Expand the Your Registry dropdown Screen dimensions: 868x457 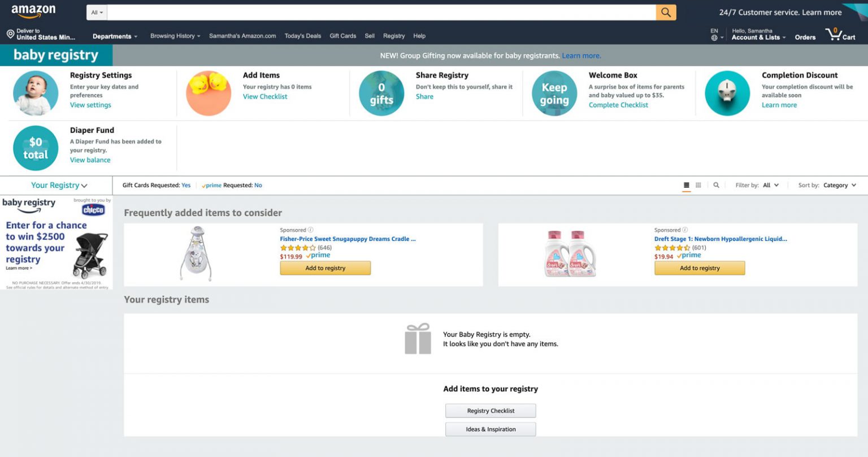tap(59, 186)
